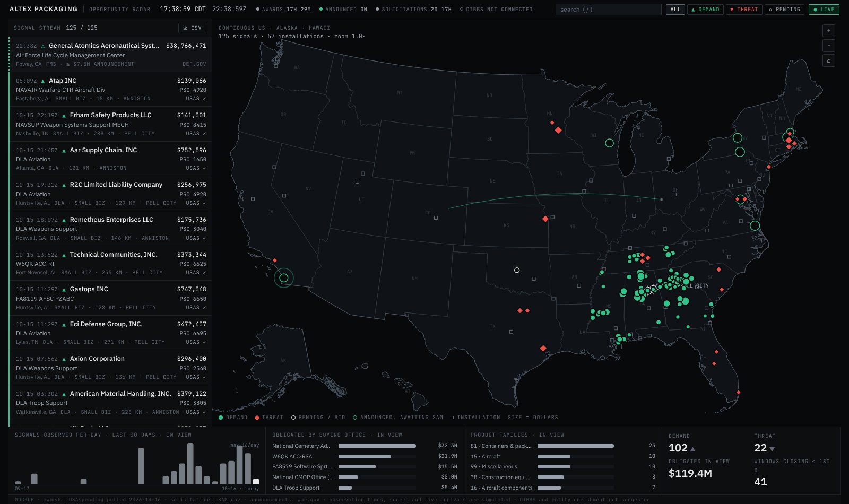
Task: Select the green announced ring in Wisconsin
Action: pyautogui.click(x=609, y=143)
